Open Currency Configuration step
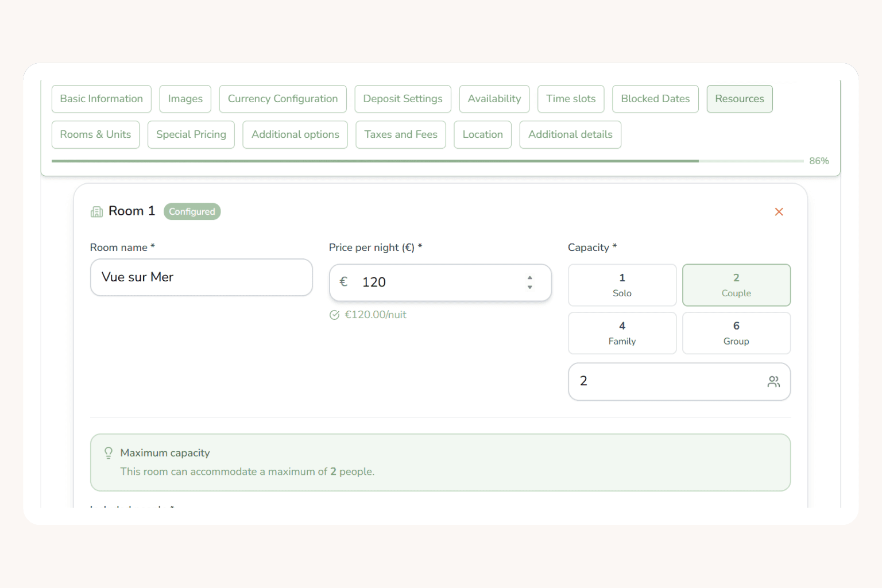 pos(283,99)
